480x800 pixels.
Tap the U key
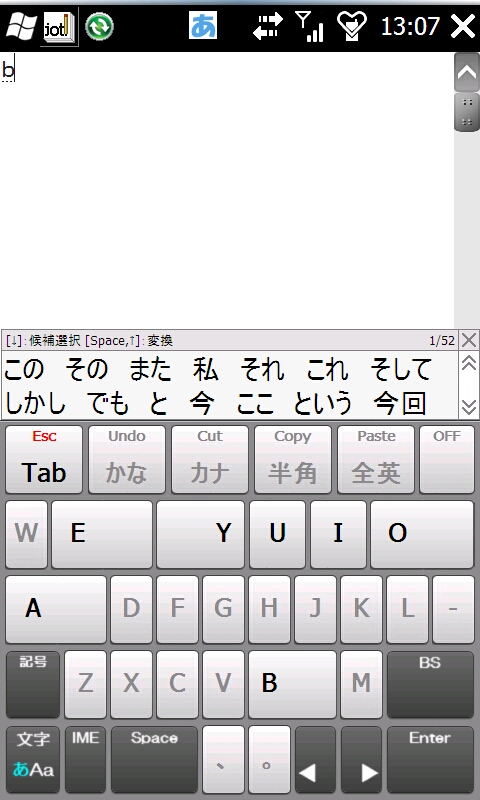click(277, 534)
